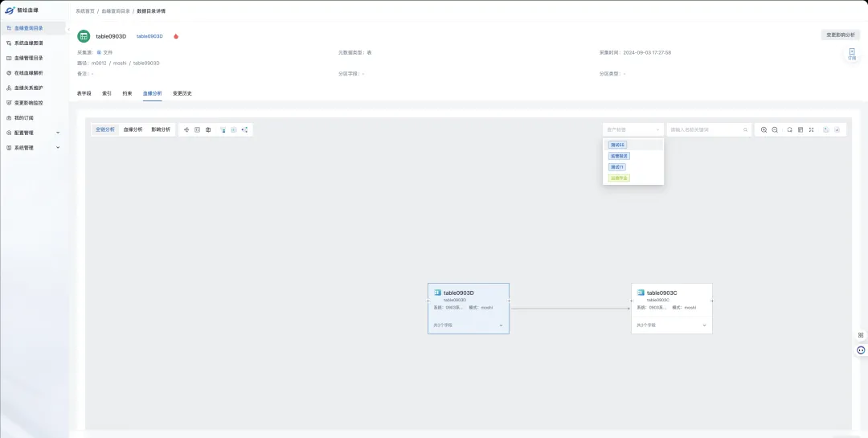Select 血缘分析 mode in graph toolbar
The width and height of the screenshot is (868, 438).
tap(133, 129)
